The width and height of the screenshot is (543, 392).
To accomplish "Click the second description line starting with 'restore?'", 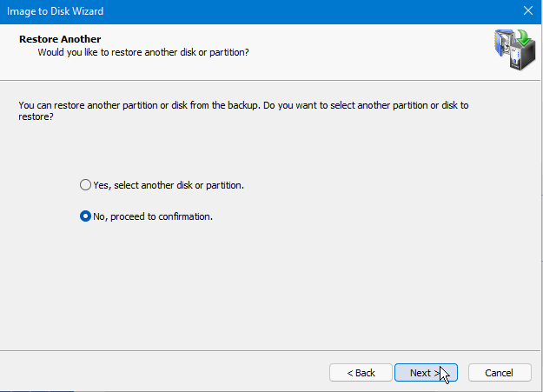I will (x=36, y=117).
